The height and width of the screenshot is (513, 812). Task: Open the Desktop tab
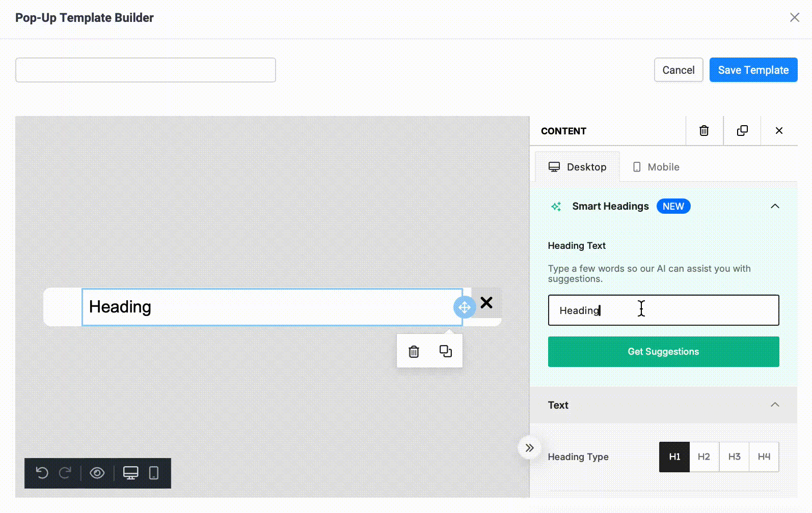(577, 167)
